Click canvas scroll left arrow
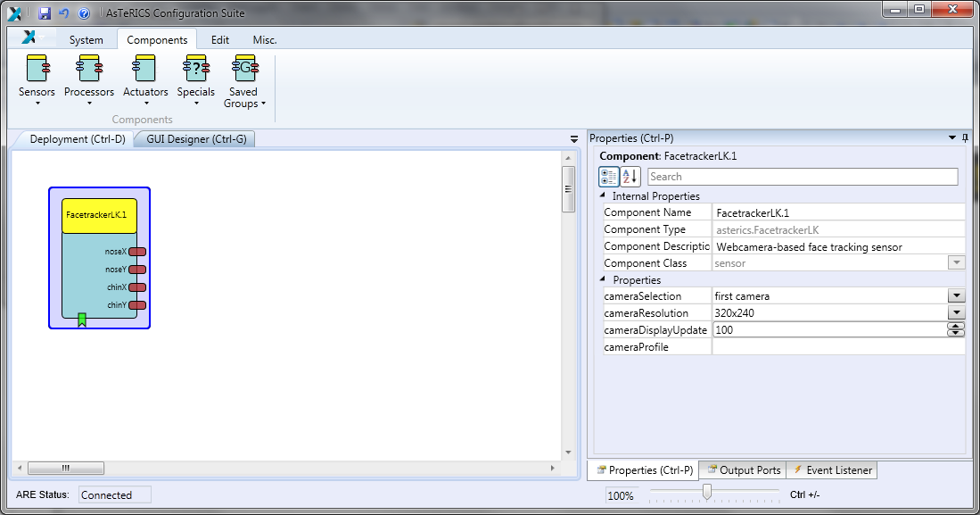Screen dimensions: 980x515 20,468
